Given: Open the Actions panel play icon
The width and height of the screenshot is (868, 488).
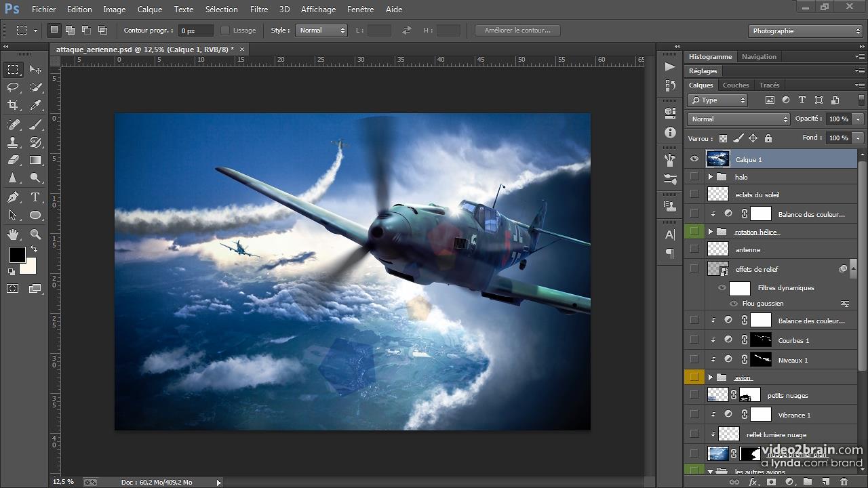Looking at the screenshot, I should 670,66.
